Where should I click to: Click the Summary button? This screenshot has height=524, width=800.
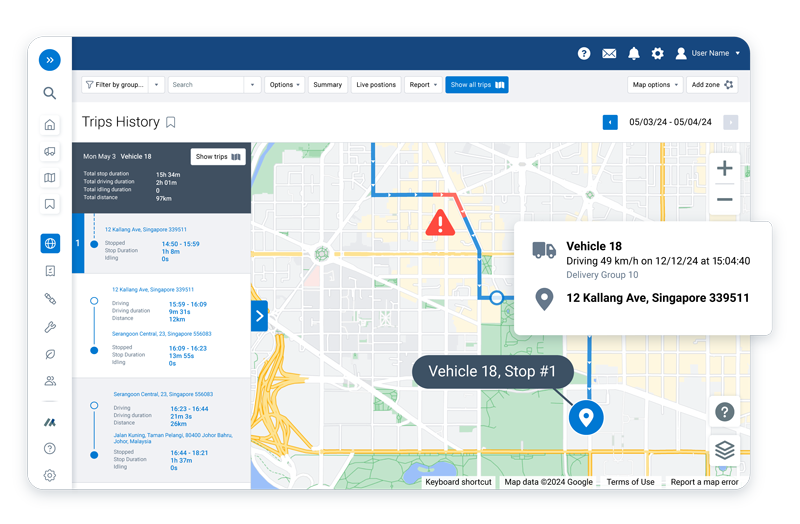(x=327, y=85)
